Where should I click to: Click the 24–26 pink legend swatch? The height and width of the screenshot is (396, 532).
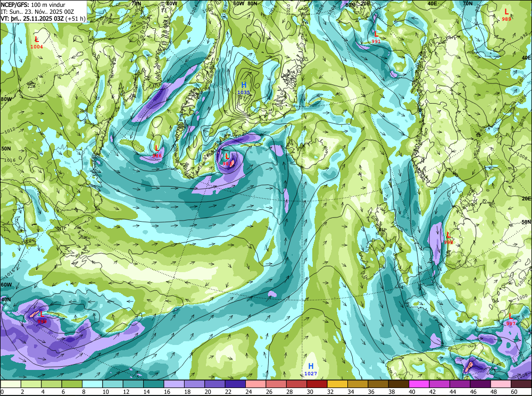point(255,384)
